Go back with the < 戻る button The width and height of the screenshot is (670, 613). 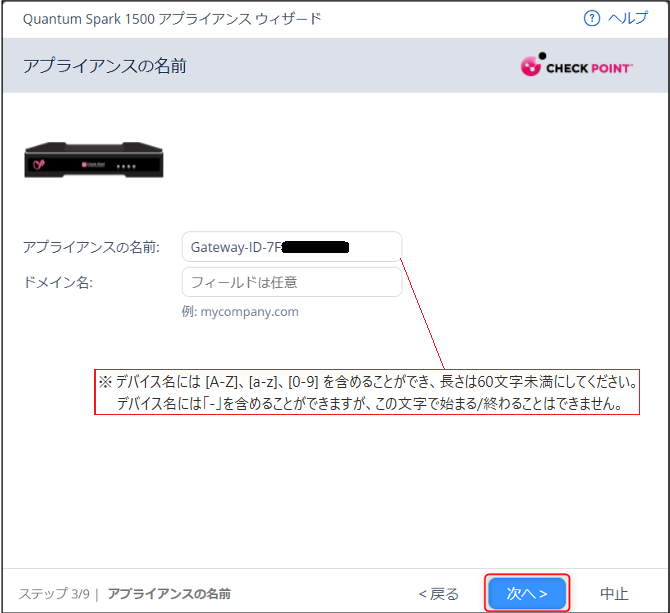(x=438, y=594)
